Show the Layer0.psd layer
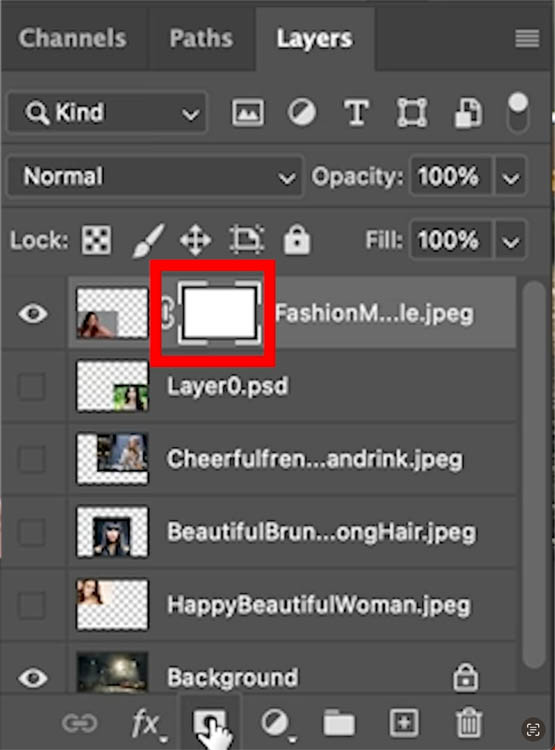Screen dimensions: 555x750 tap(32, 386)
